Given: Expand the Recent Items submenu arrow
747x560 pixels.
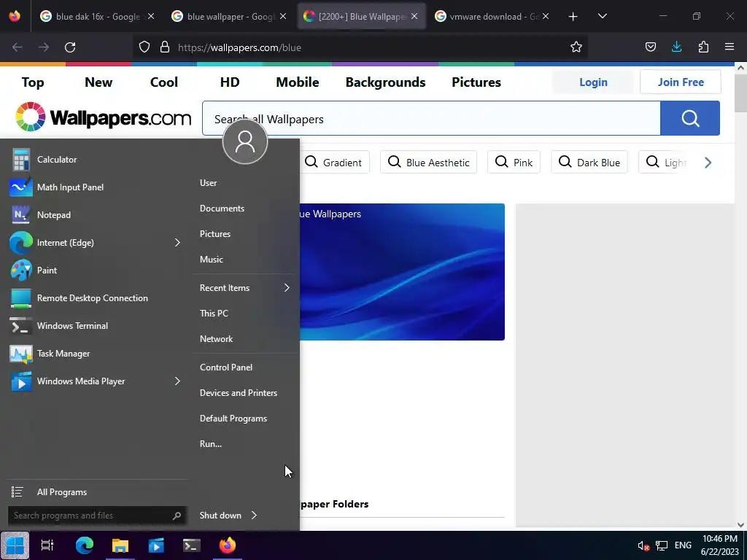Looking at the screenshot, I should tap(287, 287).
